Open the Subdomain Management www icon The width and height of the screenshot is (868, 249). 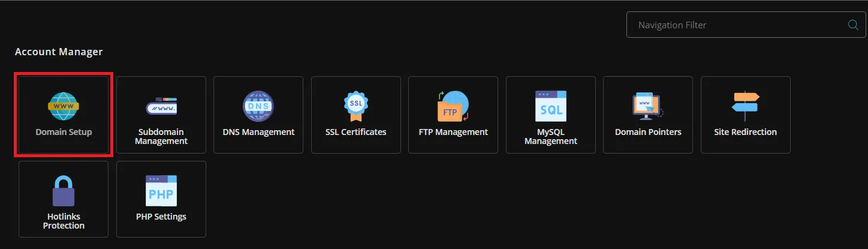[161, 107]
